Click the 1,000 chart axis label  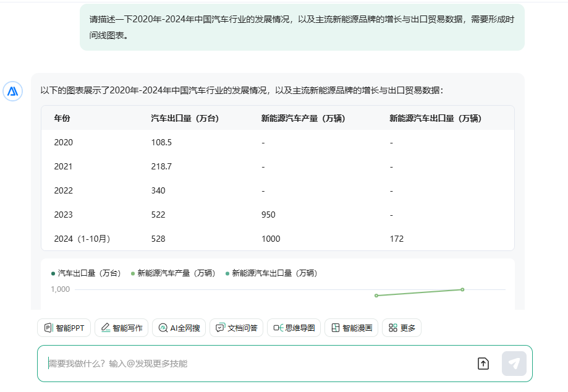click(60, 289)
